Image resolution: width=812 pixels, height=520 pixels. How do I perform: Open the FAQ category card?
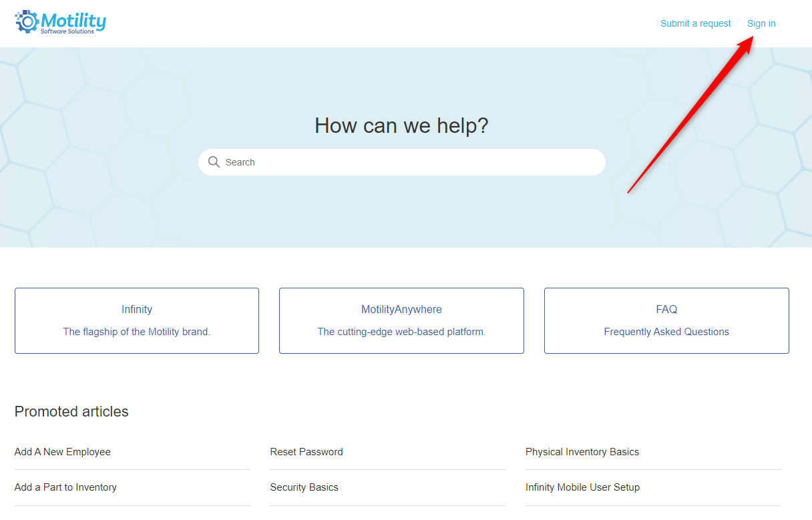click(x=666, y=320)
